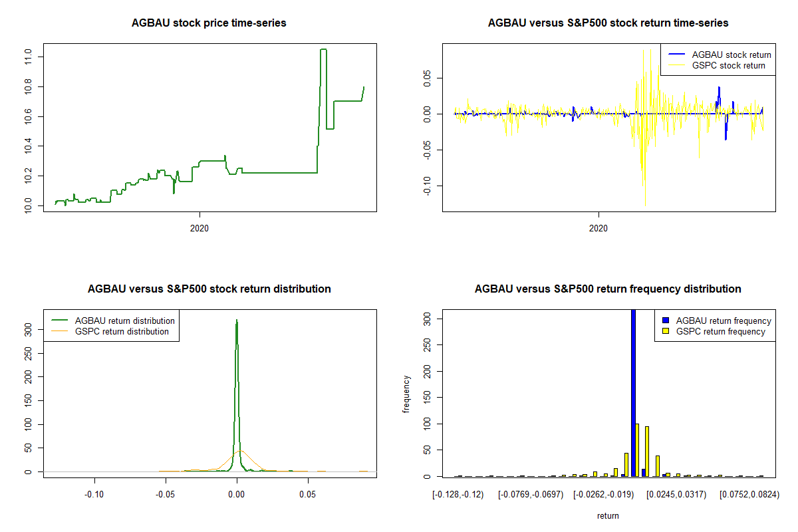The width and height of the screenshot is (798, 532).
Task: Select the blue AGBAU stock return legend line
Action: pos(675,55)
